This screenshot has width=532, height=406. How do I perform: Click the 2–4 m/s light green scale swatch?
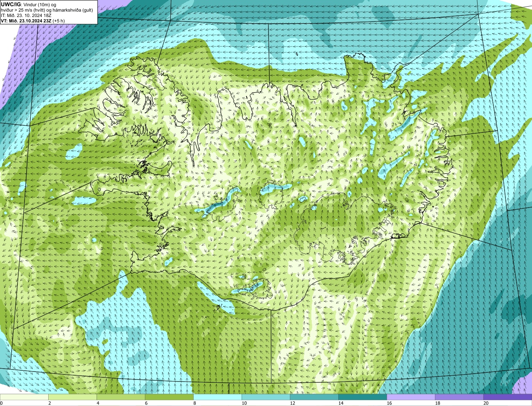pyautogui.click(x=73, y=397)
